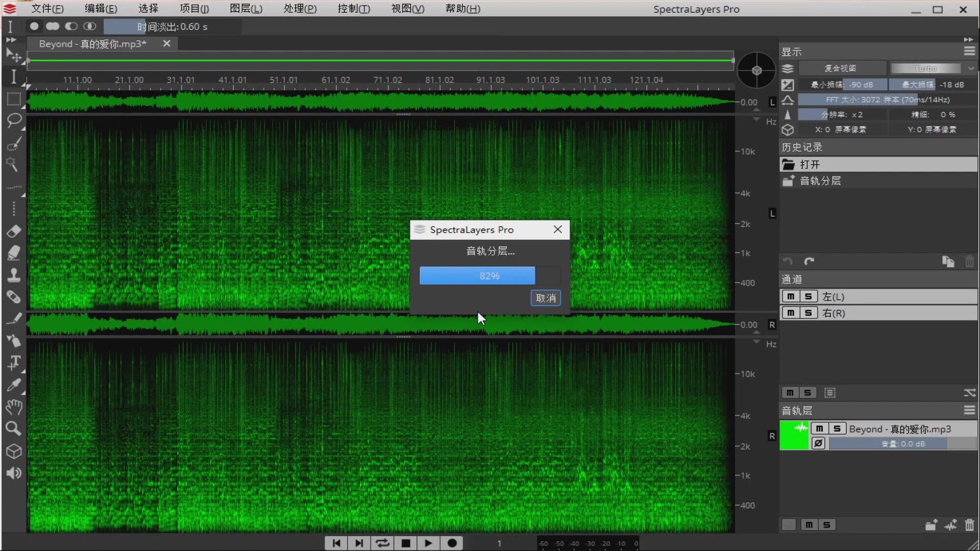Open the layers panel options menu
Viewport: 980px width, 551px height.
pos(969,410)
